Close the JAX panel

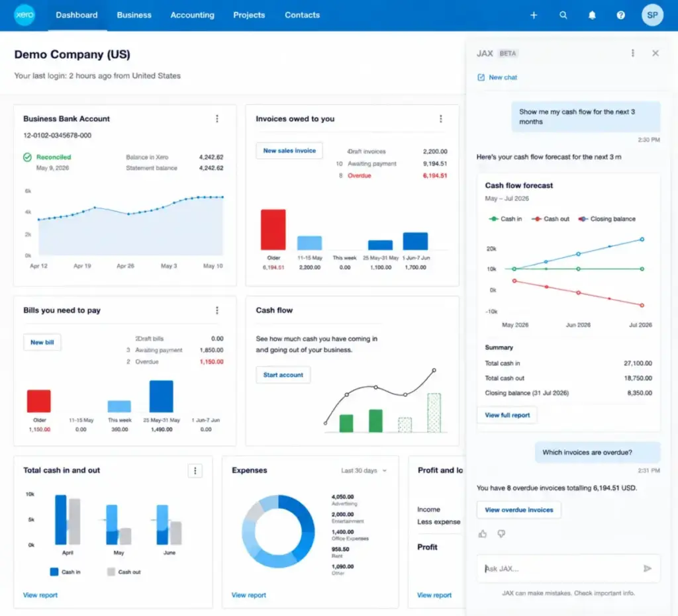(655, 53)
